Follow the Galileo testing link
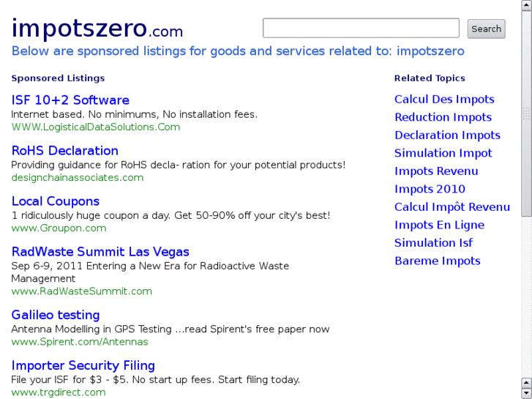This screenshot has height=399, width=532. [55, 315]
